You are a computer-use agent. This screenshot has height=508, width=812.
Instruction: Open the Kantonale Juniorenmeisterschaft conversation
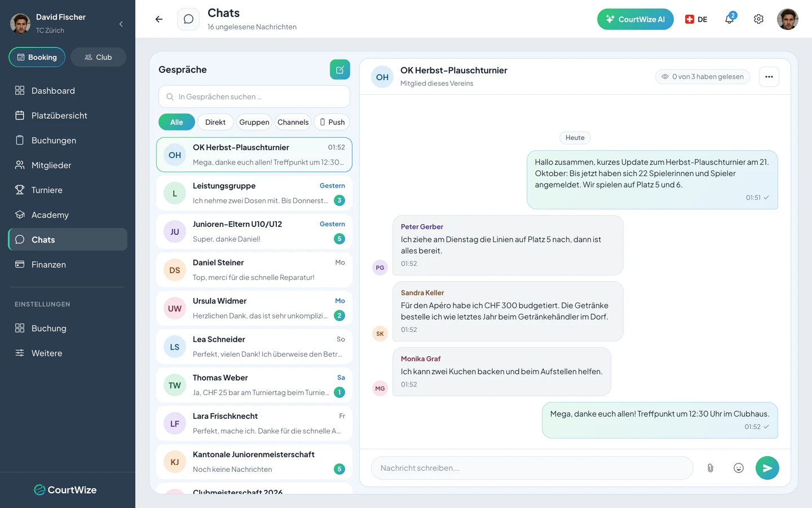pyautogui.click(x=254, y=462)
